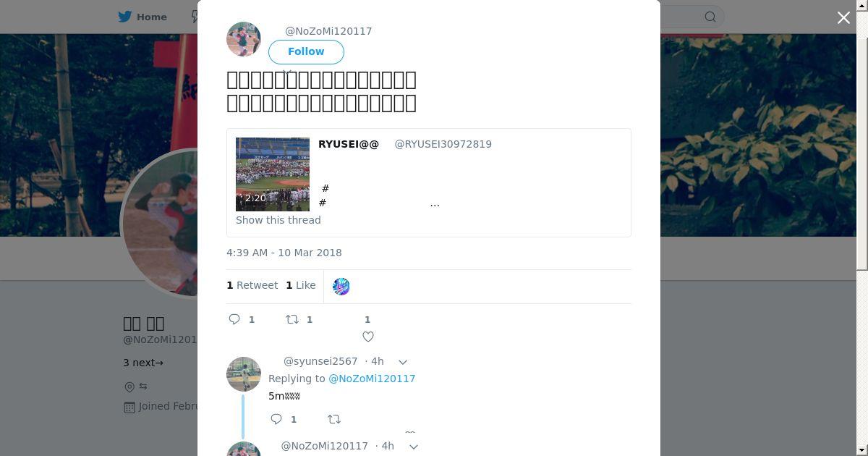View the 1 Retweet count list

(x=252, y=285)
